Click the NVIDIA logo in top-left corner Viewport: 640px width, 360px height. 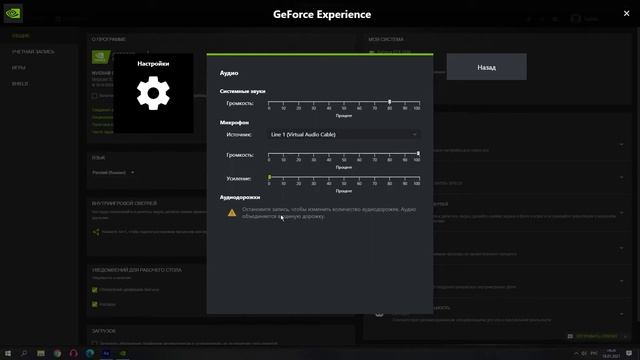(x=13, y=13)
